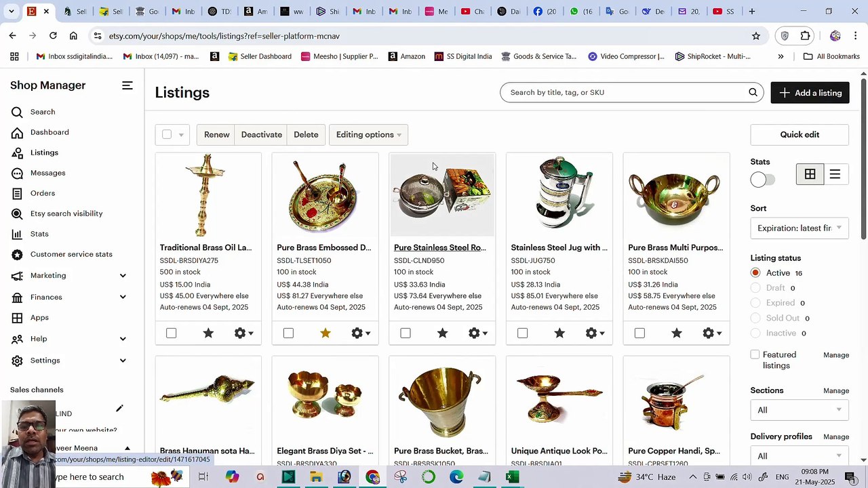This screenshot has height=488, width=868.
Task: Bookmark this page with the star icon
Action: 755,36
